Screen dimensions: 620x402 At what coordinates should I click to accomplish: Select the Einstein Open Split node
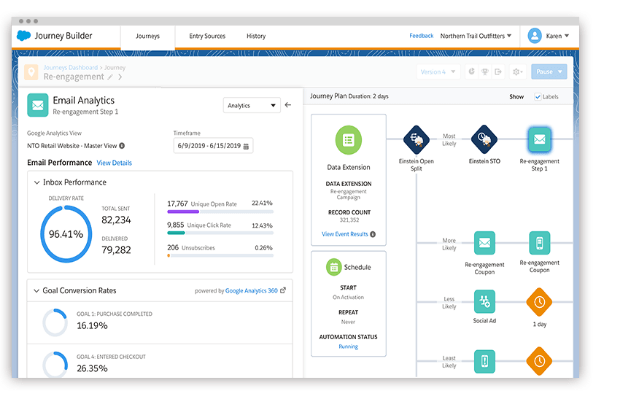pyautogui.click(x=416, y=140)
